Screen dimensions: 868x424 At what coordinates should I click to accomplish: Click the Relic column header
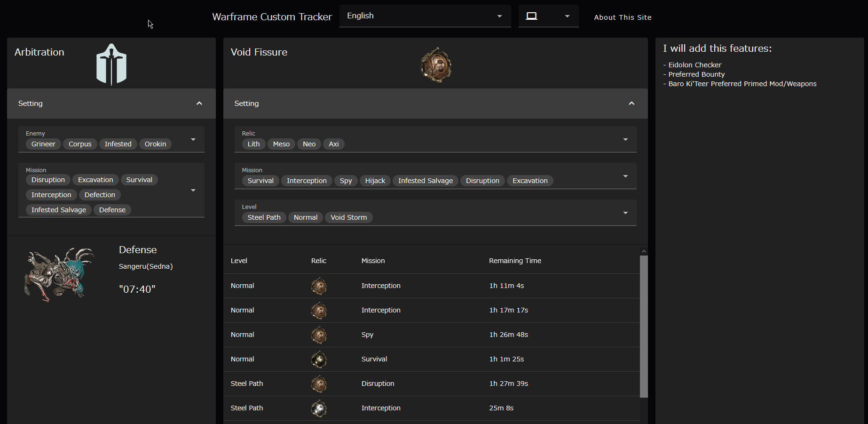[319, 261]
